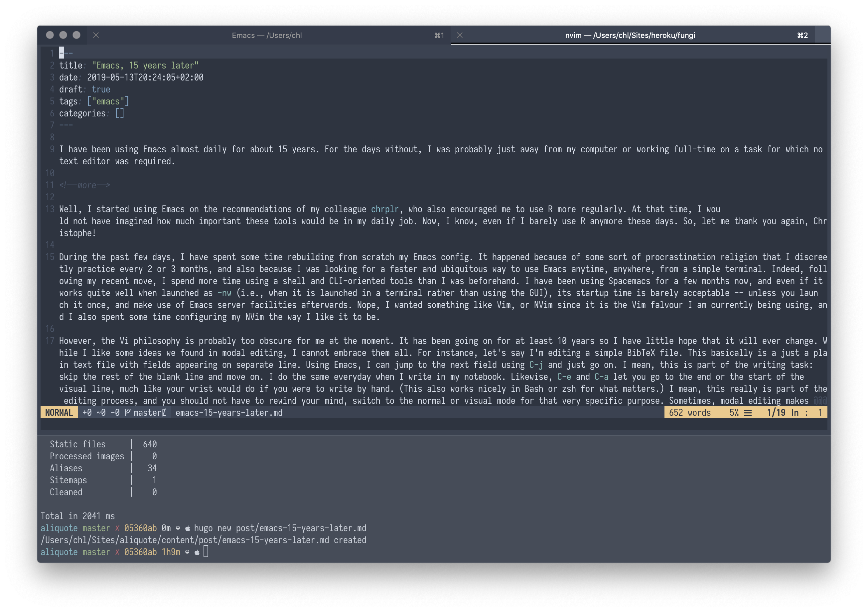Click the highlighted C-j keybinding text

tap(536, 365)
